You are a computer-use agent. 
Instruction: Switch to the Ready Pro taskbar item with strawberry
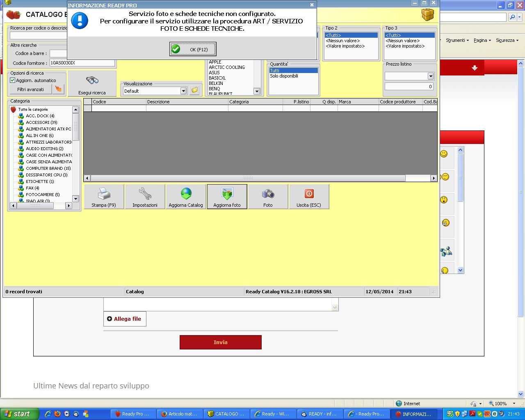coord(133,414)
